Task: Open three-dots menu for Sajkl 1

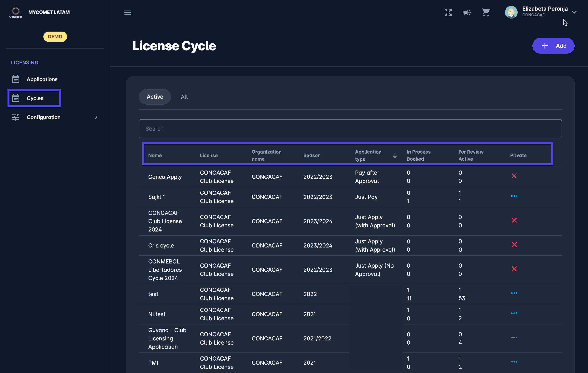Action: [x=514, y=196]
